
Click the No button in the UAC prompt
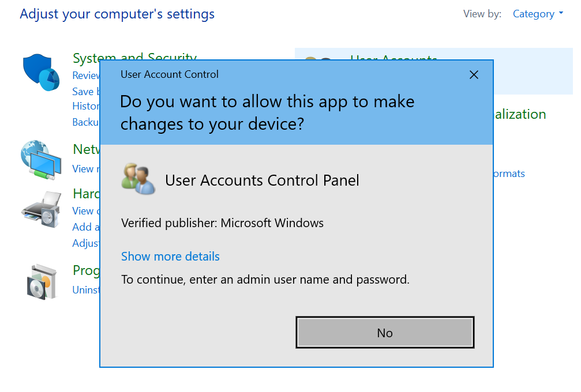click(x=385, y=333)
